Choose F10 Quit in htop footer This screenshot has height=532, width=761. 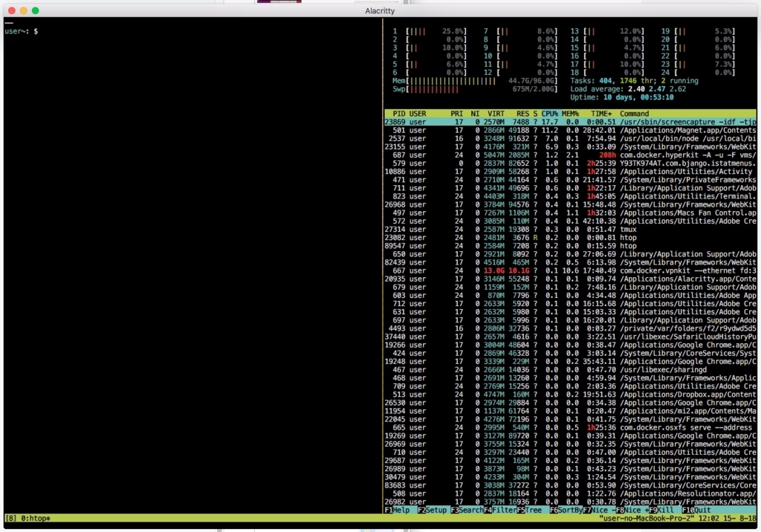tap(696, 510)
